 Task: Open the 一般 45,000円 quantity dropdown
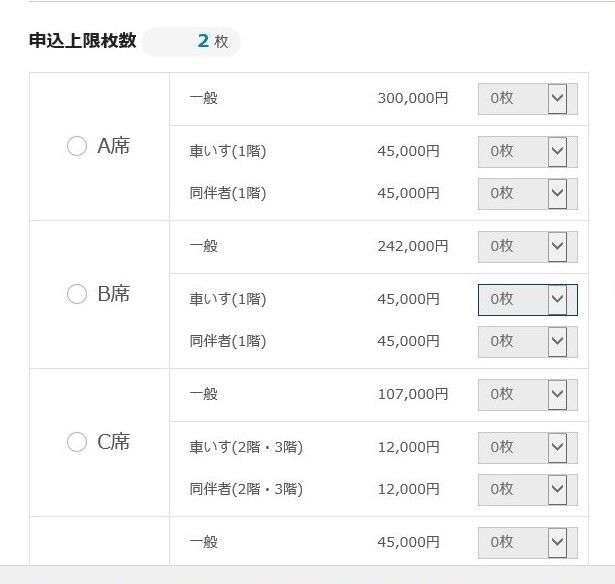click(528, 542)
